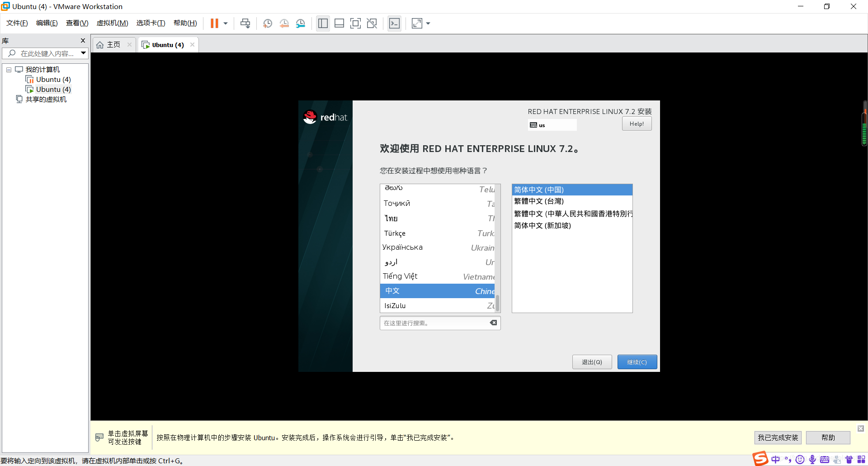Take a snapshot of this virtual machine
Screen dimensions: 868x466
coord(267,23)
